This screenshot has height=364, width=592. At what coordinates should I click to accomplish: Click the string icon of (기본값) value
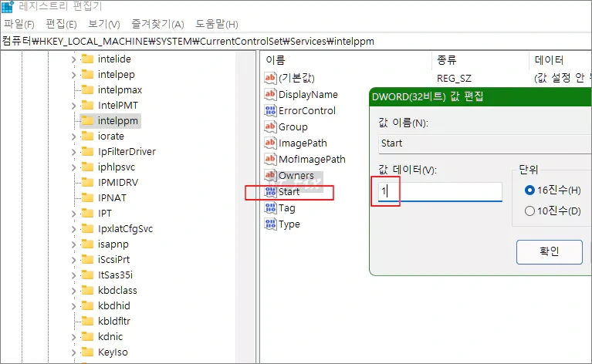tap(270, 78)
